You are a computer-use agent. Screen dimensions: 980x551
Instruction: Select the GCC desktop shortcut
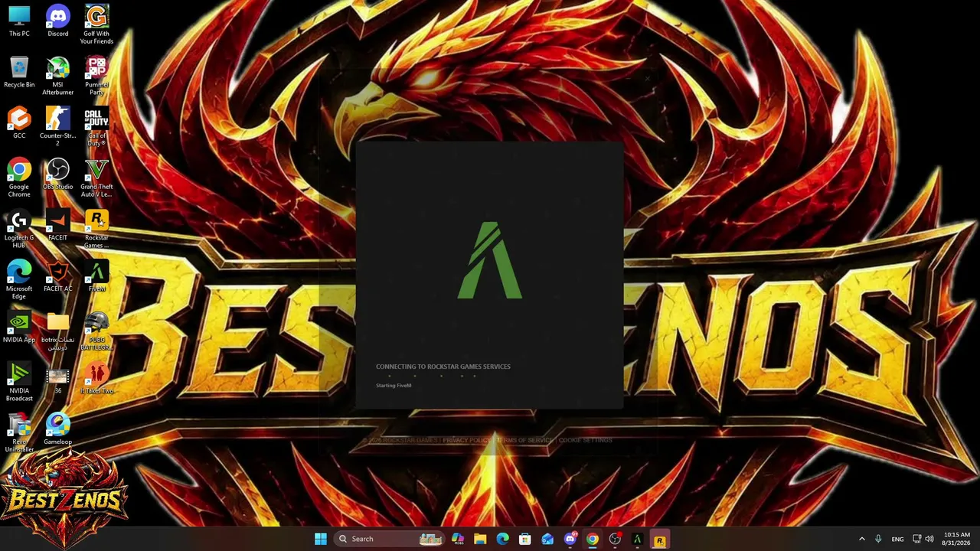(19, 123)
